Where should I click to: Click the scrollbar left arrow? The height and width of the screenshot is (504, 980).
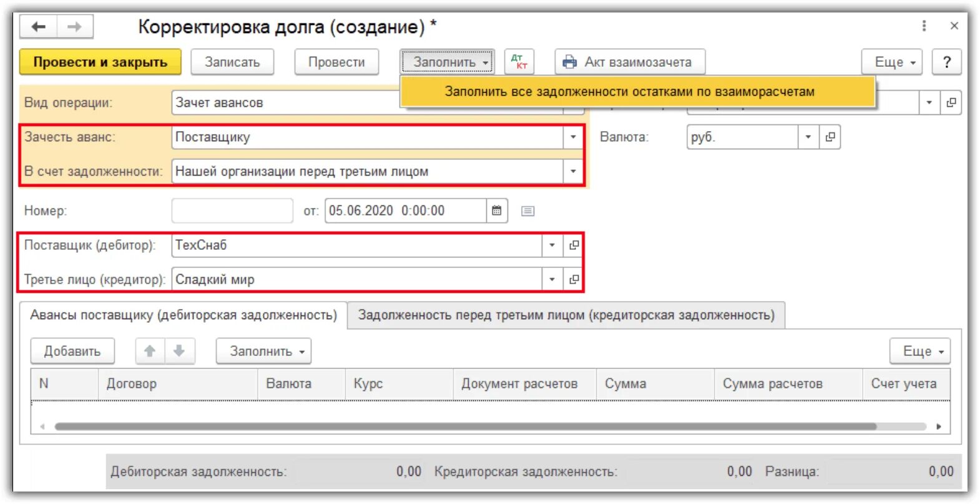pos(42,427)
